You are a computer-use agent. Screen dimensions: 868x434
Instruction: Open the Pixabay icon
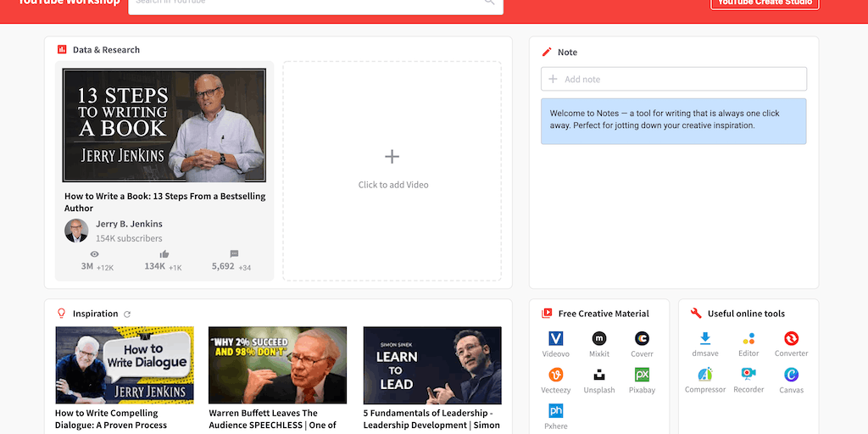pyautogui.click(x=642, y=375)
